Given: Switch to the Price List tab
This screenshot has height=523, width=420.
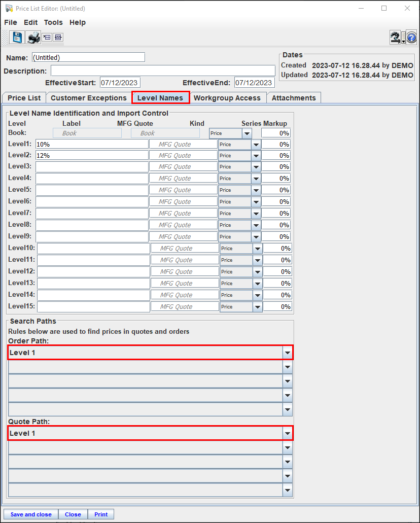Looking at the screenshot, I should [24, 98].
